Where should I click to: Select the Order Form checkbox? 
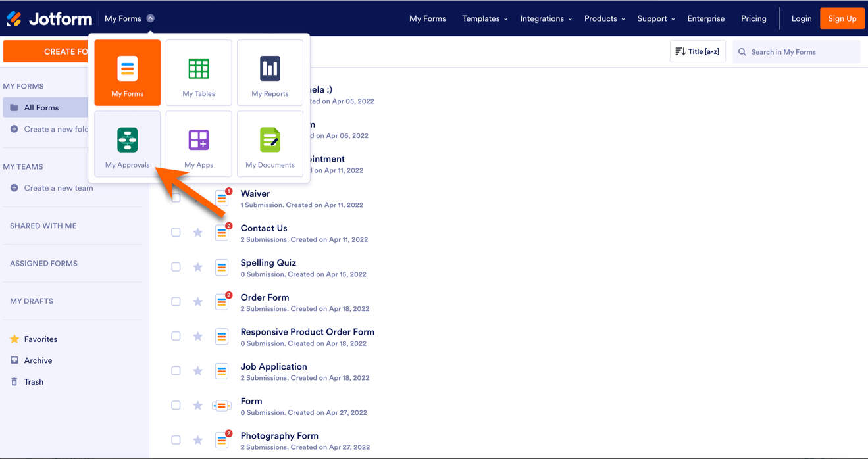176,301
